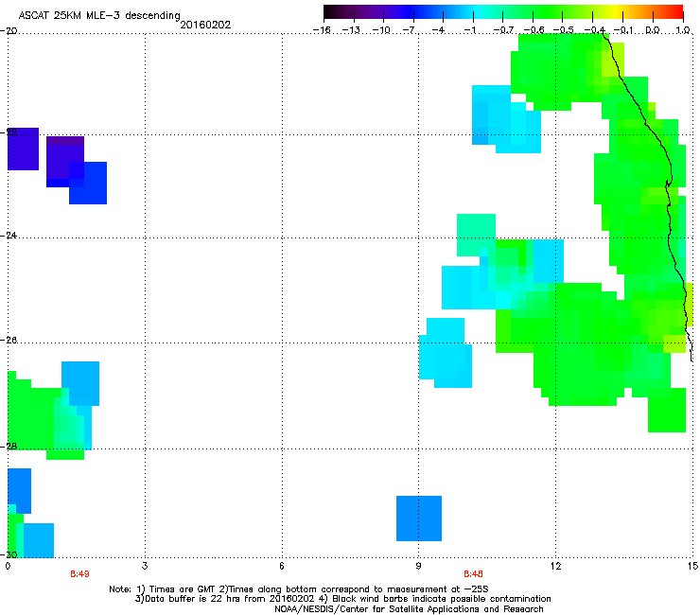Image resolution: width=700 pixels, height=615 pixels.
Task: Click the NOAA/NESDIS credit line
Action: click(x=409, y=609)
